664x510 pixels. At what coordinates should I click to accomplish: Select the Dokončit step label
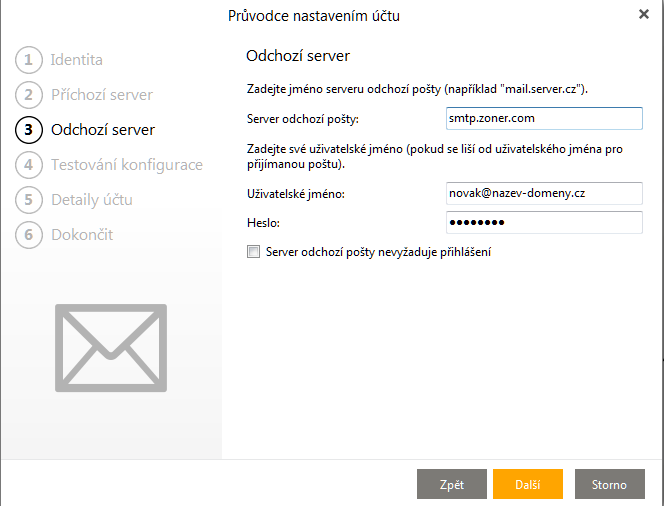pos(82,235)
